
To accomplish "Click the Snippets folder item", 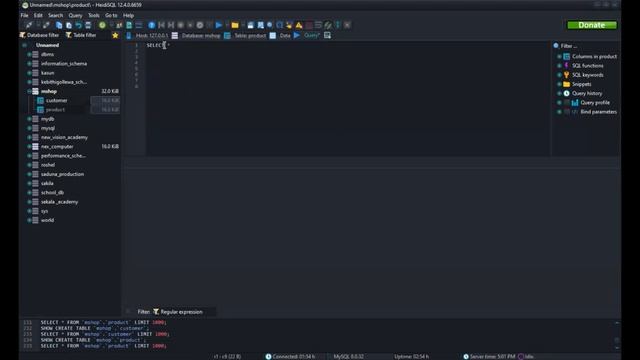I will click(581, 84).
